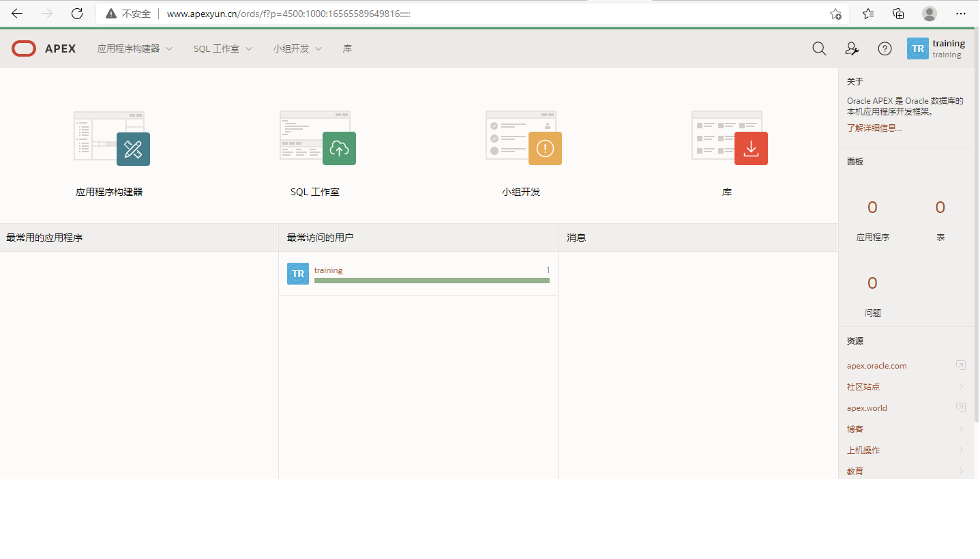This screenshot has width=980, height=559.
Task: Click external link icon beside apex.world
Action: pyautogui.click(x=961, y=407)
